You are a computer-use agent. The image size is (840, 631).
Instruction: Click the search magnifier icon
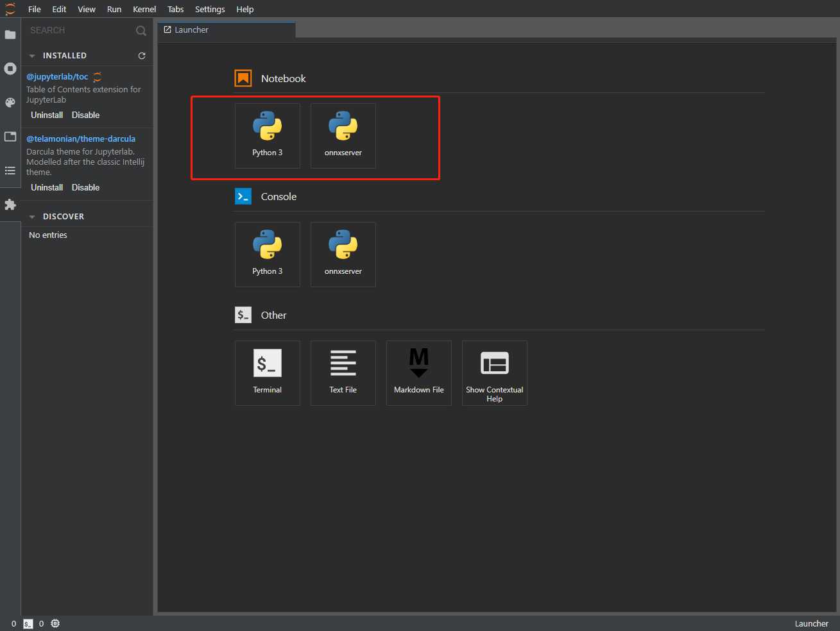(141, 31)
